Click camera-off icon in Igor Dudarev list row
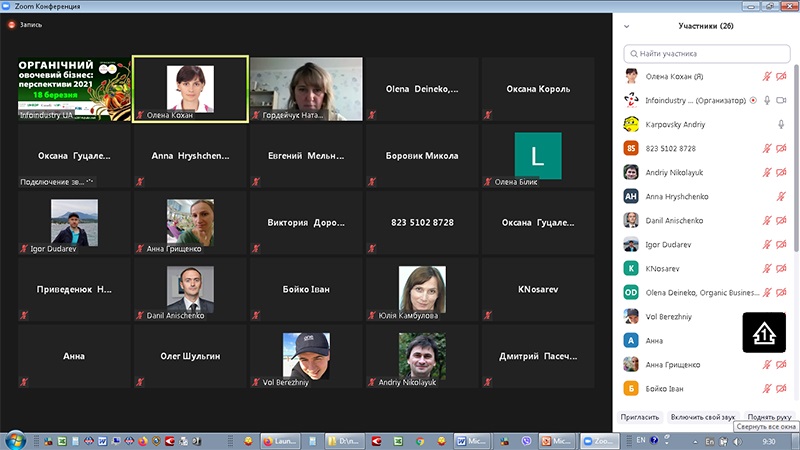This screenshot has height=450, width=800. [x=781, y=244]
